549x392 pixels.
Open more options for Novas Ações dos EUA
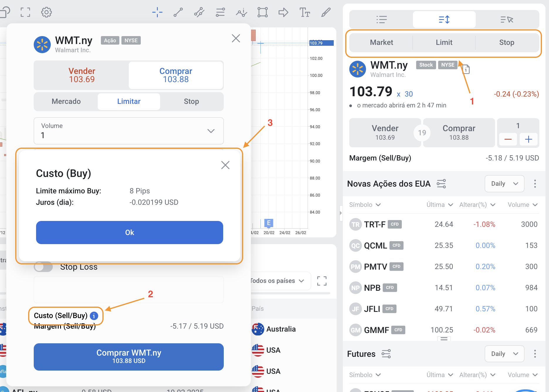point(535,184)
